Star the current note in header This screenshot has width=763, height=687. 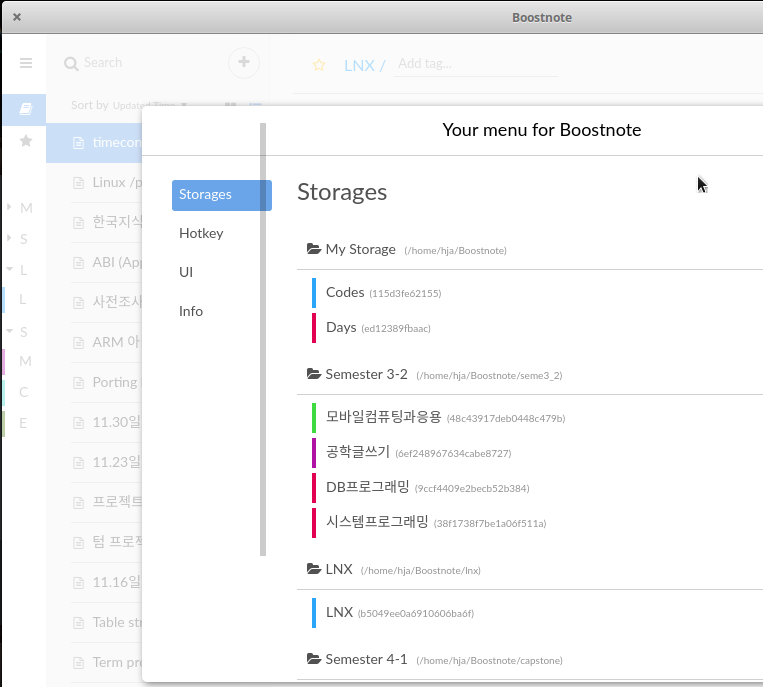click(x=319, y=65)
